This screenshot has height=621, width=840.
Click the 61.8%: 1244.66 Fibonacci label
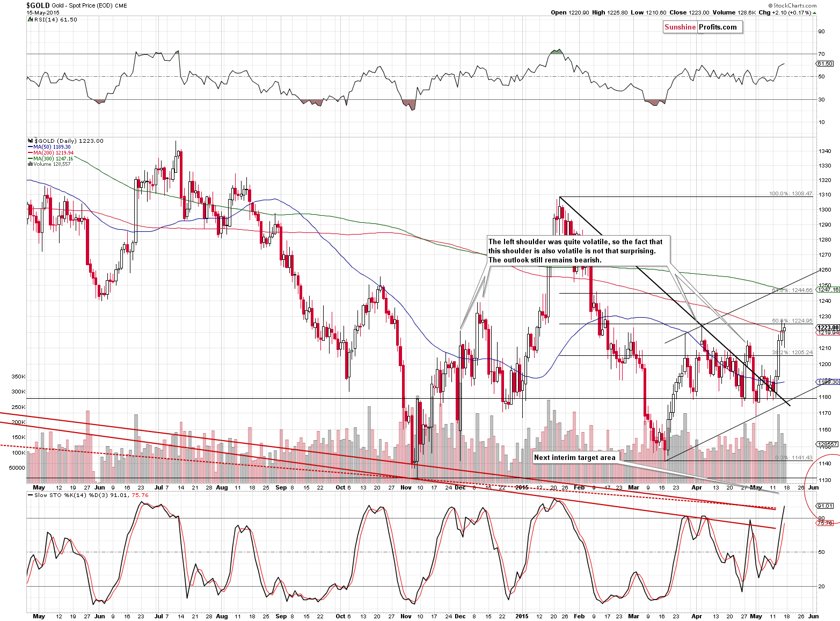792,290
